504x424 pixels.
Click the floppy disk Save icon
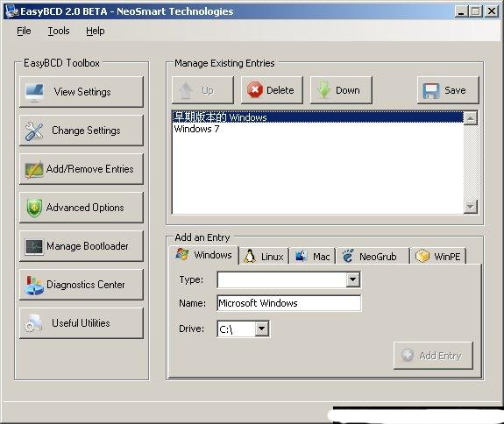(431, 91)
